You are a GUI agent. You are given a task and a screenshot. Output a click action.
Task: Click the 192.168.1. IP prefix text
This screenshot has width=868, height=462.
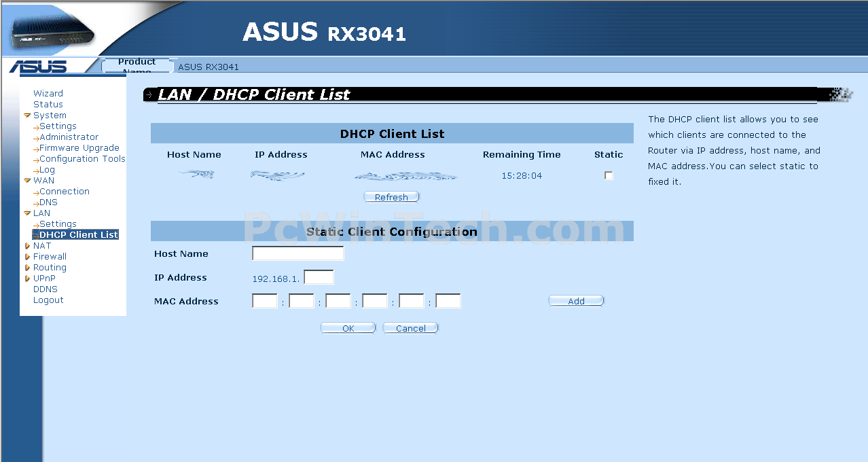pyautogui.click(x=276, y=279)
